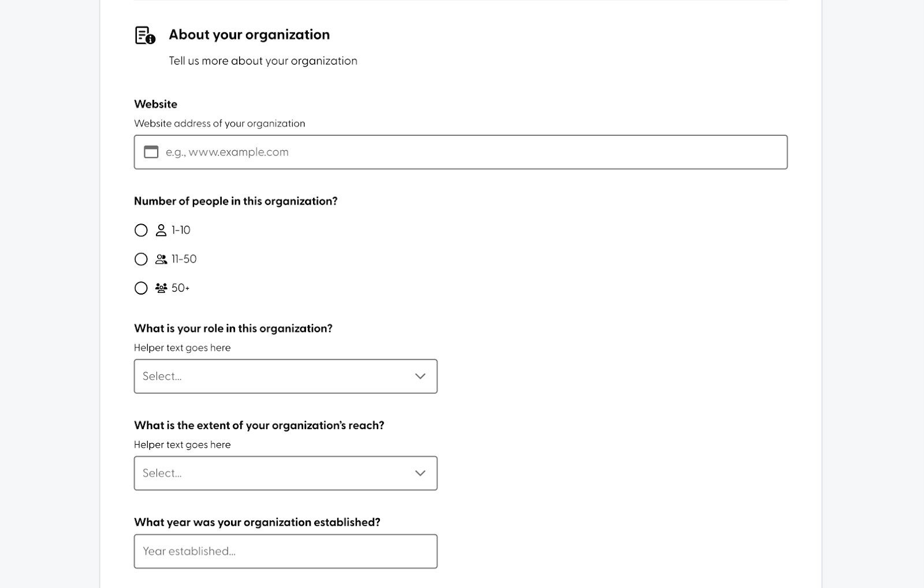Click the single person icon next to 1-10
The height and width of the screenshot is (588, 924).
click(161, 230)
